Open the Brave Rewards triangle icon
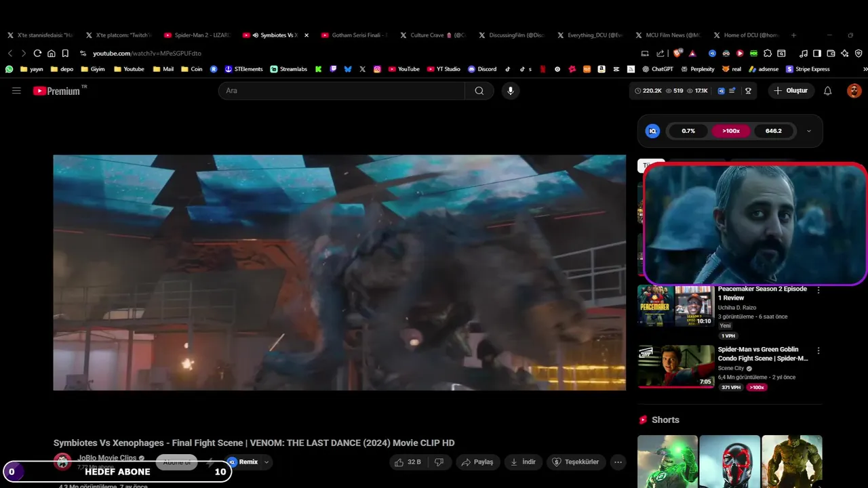Image resolution: width=868 pixels, height=488 pixels. (x=692, y=53)
